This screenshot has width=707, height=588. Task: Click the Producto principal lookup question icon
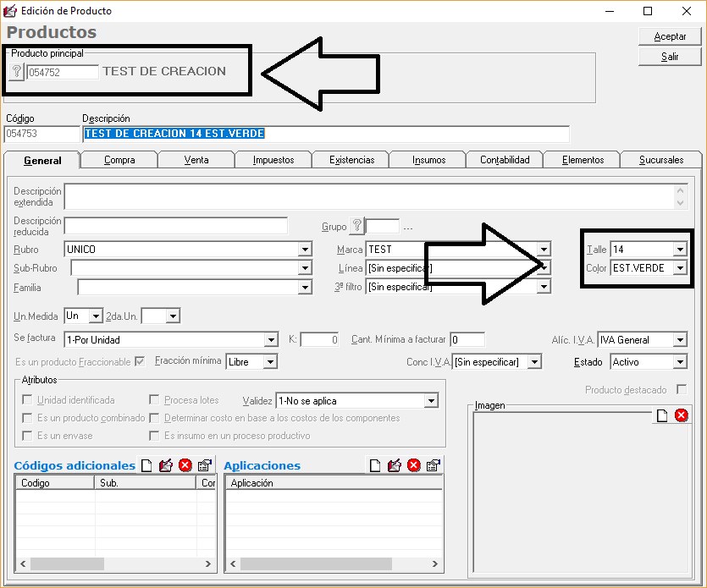click(16, 72)
